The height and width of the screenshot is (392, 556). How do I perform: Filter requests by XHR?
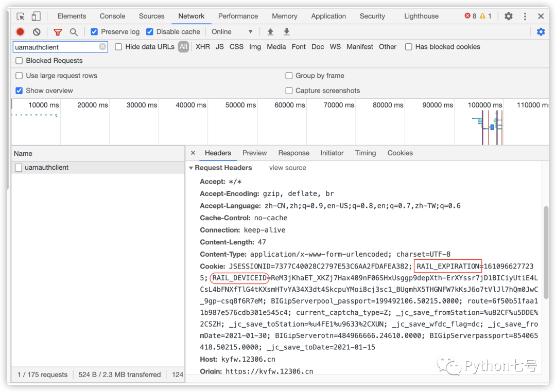click(203, 47)
